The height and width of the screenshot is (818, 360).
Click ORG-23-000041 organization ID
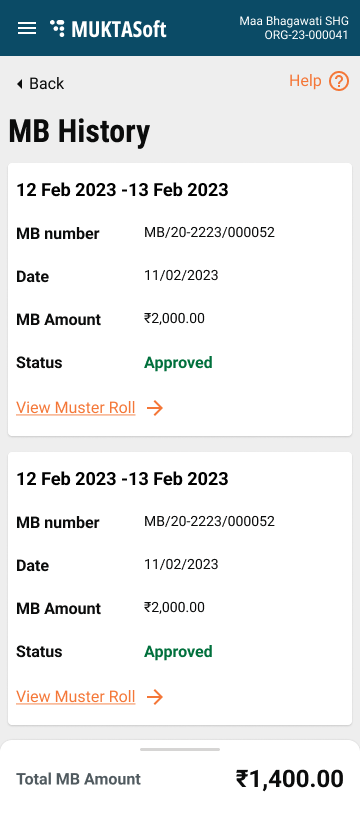coord(306,35)
